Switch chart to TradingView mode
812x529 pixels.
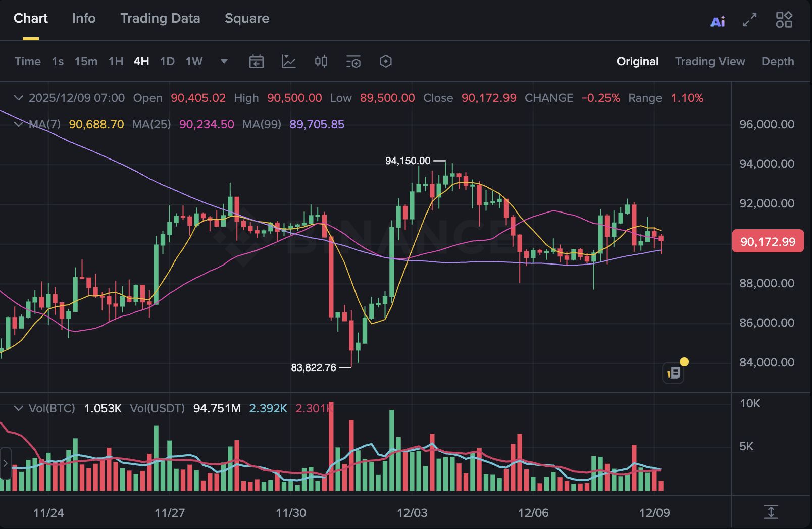click(710, 61)
